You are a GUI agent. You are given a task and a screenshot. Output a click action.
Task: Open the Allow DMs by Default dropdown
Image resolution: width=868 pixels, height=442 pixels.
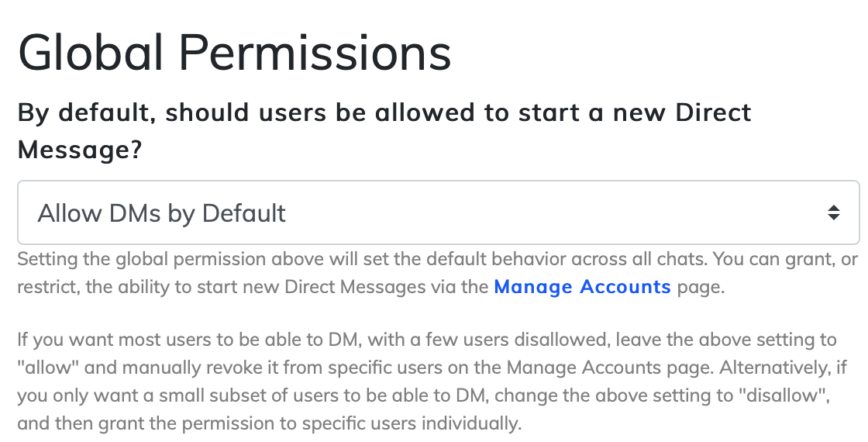tap(438, 212)
